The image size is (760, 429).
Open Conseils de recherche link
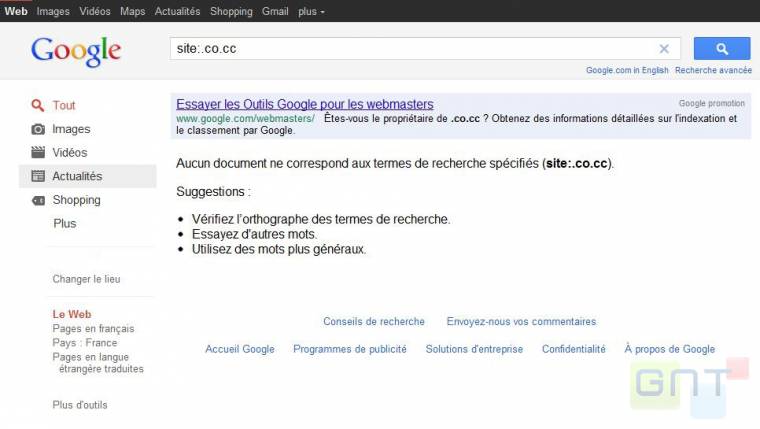[x=374, y=321]
